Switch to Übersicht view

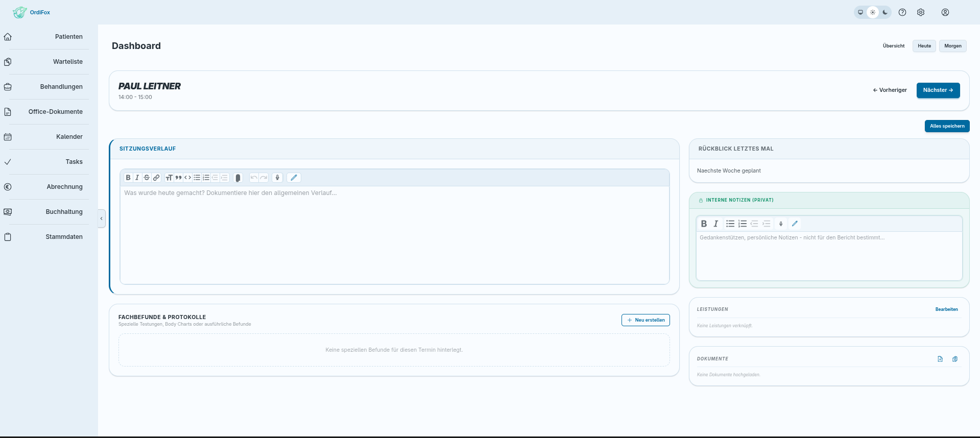894,46
